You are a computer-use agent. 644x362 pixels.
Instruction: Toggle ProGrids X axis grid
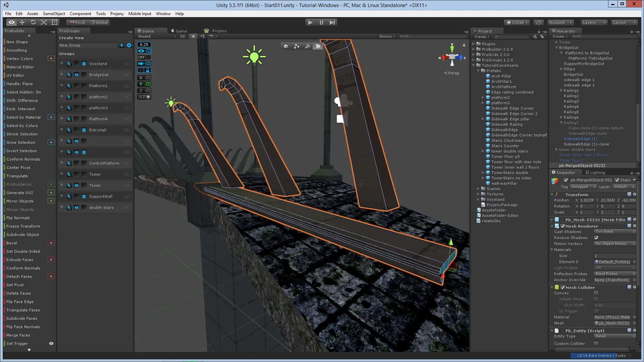144,78
